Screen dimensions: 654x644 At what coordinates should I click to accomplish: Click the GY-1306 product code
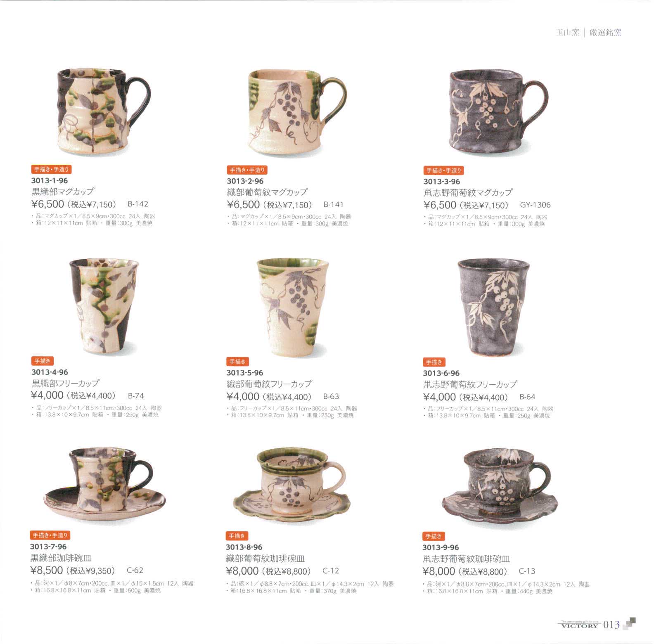click(x=535, y=205)
